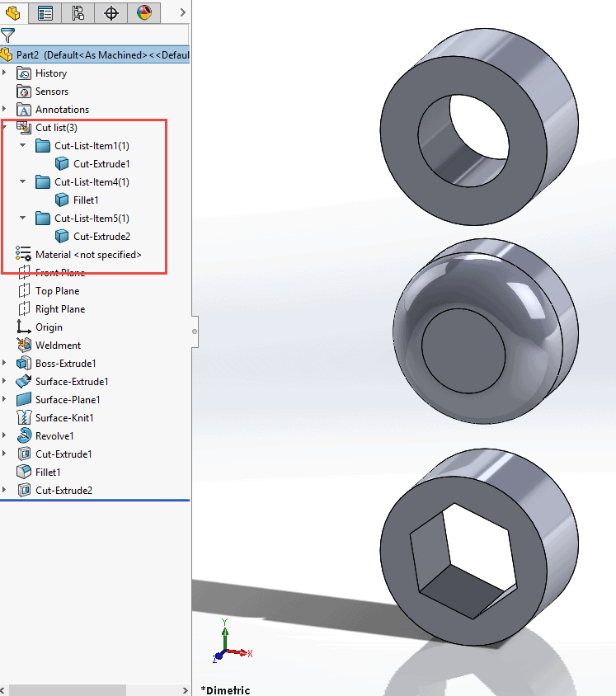The image size is (616, 696).
Task: Click the Cut-List-Item4(1) folder icon
Action: [x=43, y=182]
